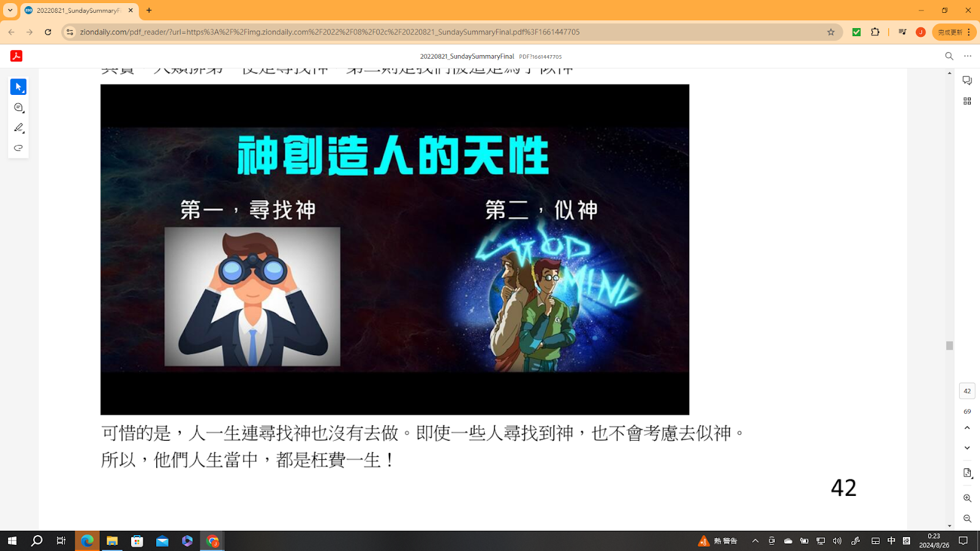The height and width of the screenshot is (551, 980).
Task: Open the Extensions puzzle menu
Action: (875, 32)
